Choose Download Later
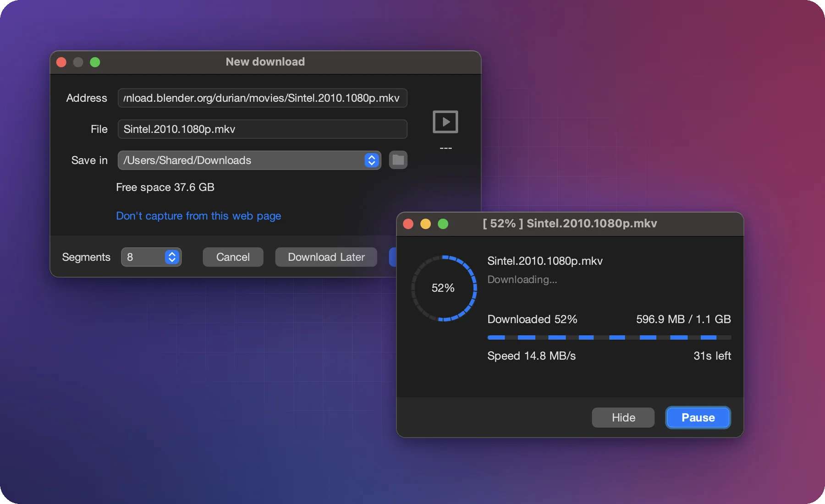Viewport: 825px width, 504px height. click(x=326, y=257)
